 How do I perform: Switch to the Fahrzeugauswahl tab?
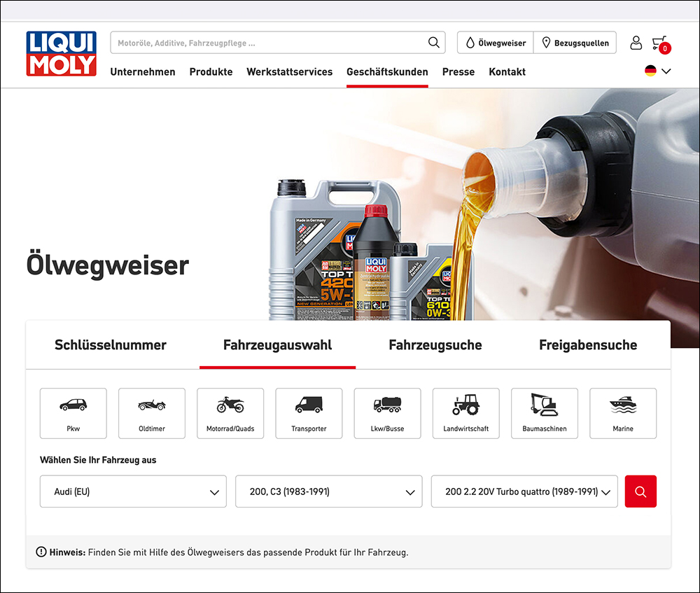tap(278, 344)
